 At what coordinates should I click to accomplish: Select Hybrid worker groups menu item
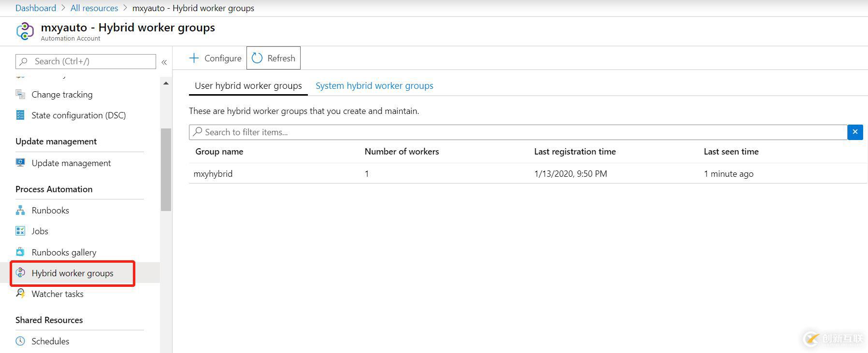click(x=72, y=273)
